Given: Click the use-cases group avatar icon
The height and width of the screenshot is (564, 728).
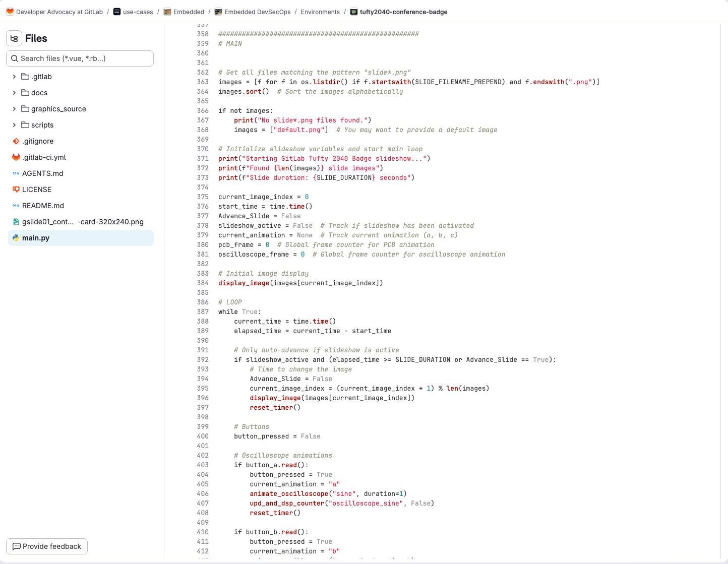Looking at the screenshot, I should (x=117, y=12).
